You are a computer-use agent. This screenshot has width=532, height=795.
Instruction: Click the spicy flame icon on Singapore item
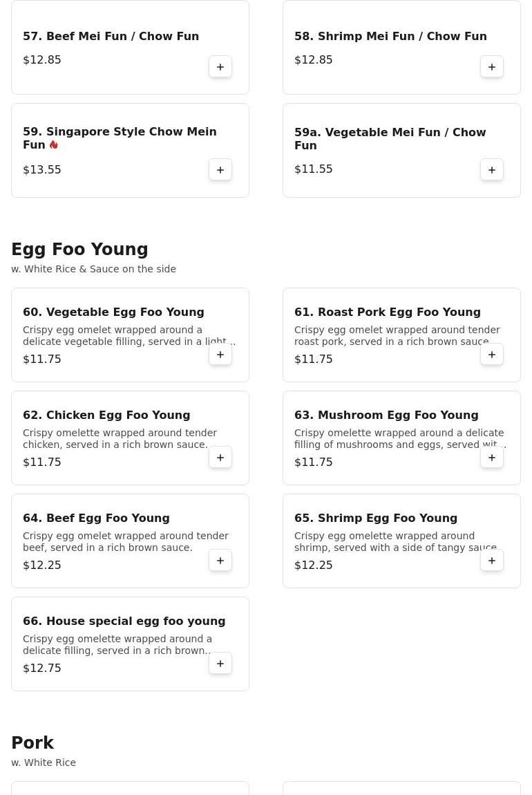pyautogui.click(x=54, y=144)
